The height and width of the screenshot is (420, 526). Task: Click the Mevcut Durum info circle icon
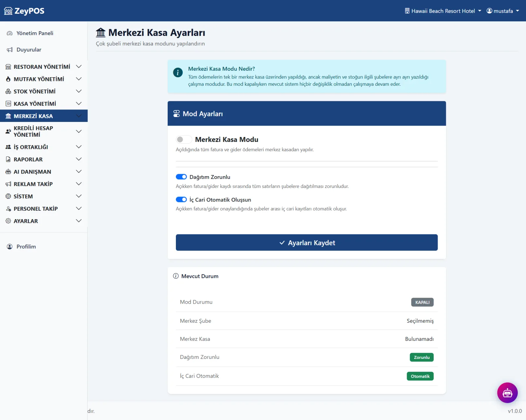click(x=176, y=276)
